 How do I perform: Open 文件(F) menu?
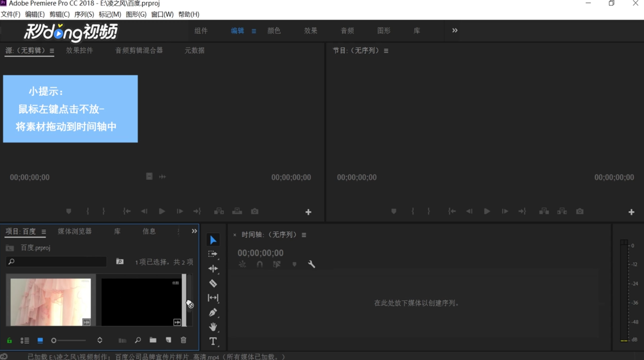11,14
